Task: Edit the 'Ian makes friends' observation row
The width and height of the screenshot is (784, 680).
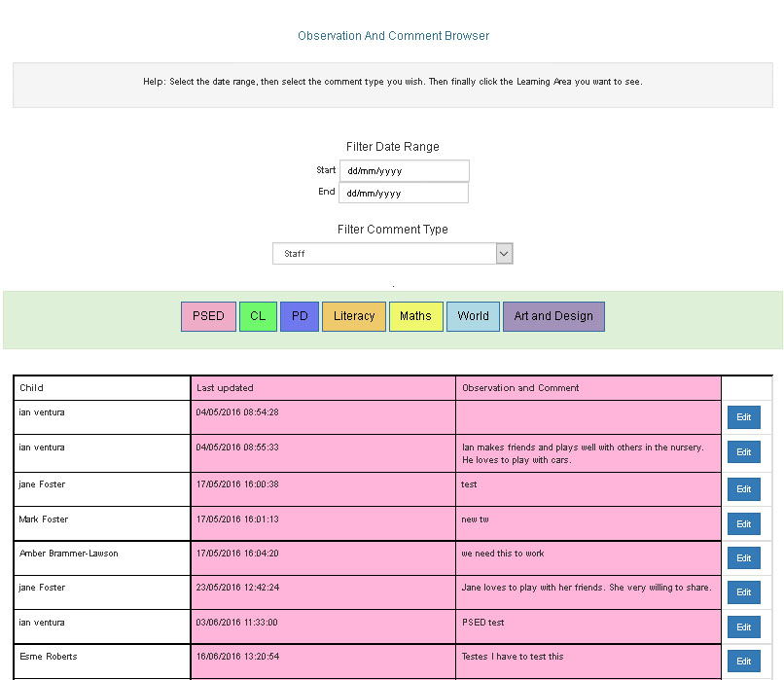Action: pyautogui.click(x=744, y=452)
